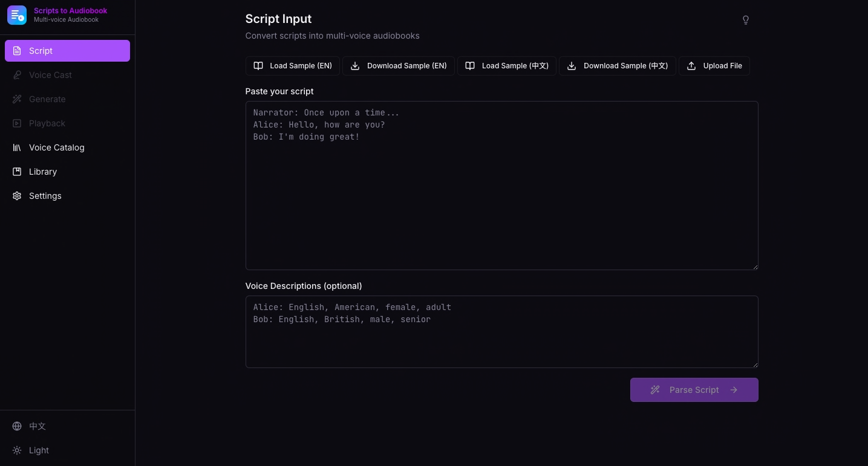868x466 pixels.
Task: Download Sample (EN) file
Action: (x=399, y=66)
